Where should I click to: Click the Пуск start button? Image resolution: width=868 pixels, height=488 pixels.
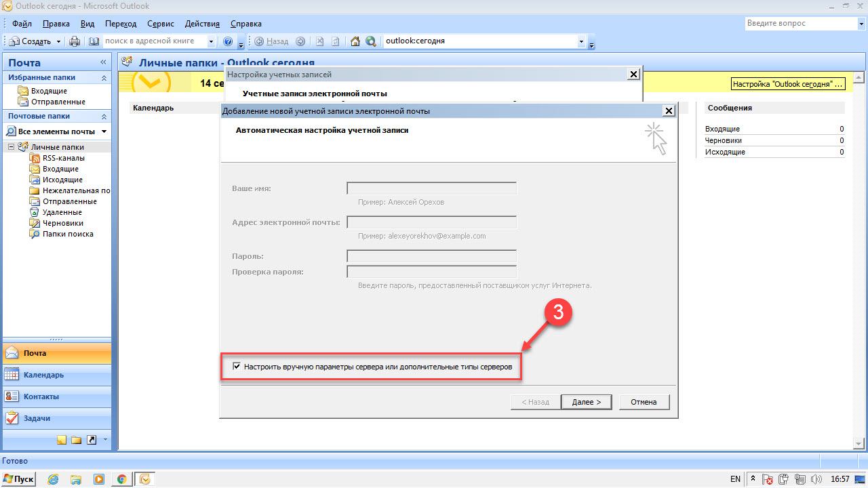pos(19,479)
